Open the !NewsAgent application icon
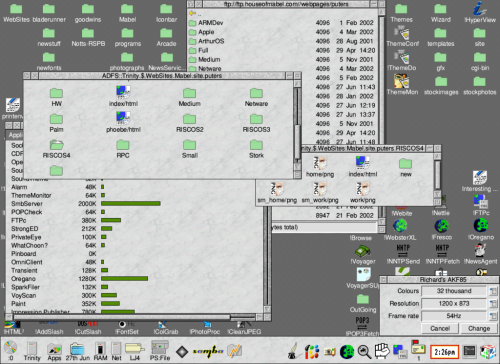The width and height of the screenshot is (500, 364). coord(480,254)
